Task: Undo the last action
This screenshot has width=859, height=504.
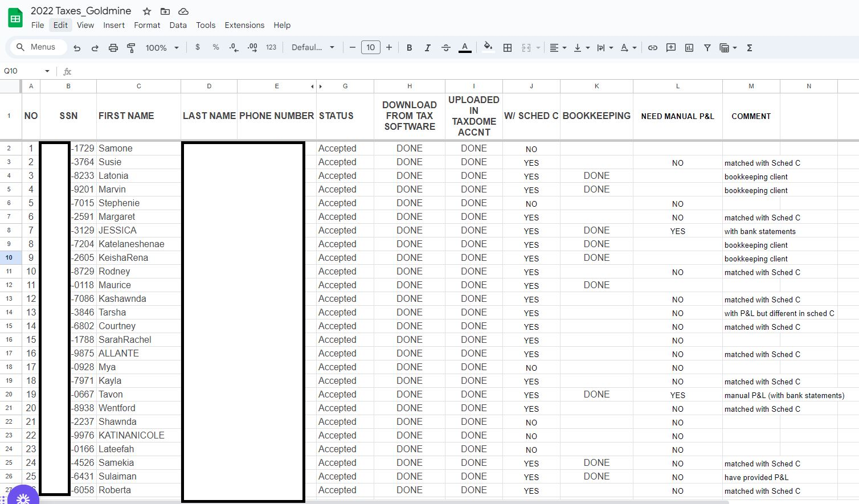Action: pyautogui.click(x=77, y=48)
